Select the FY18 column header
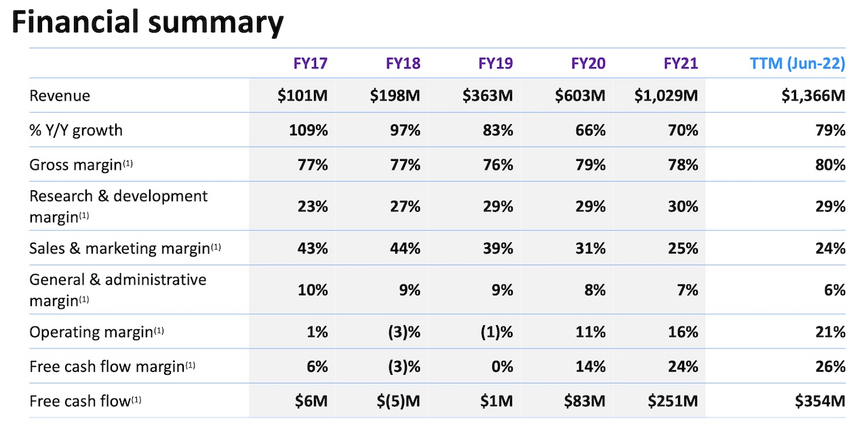Viewport: 868px width, 425px height. point(403,64)
